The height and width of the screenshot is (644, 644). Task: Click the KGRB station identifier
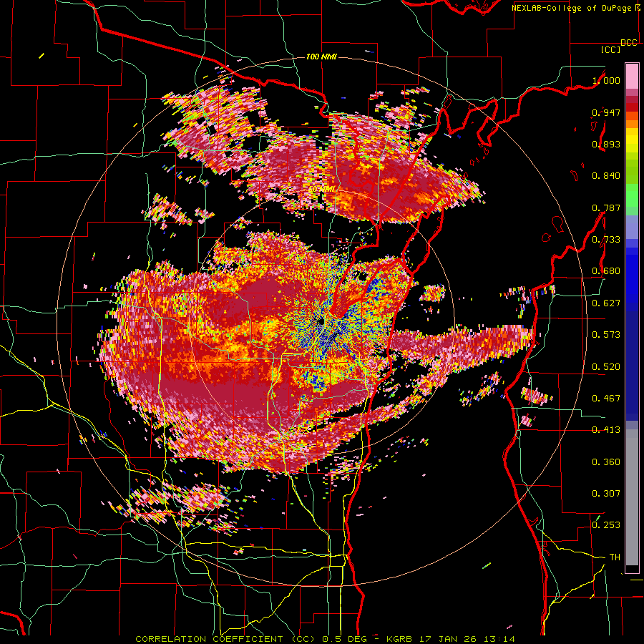pos(399,639)
